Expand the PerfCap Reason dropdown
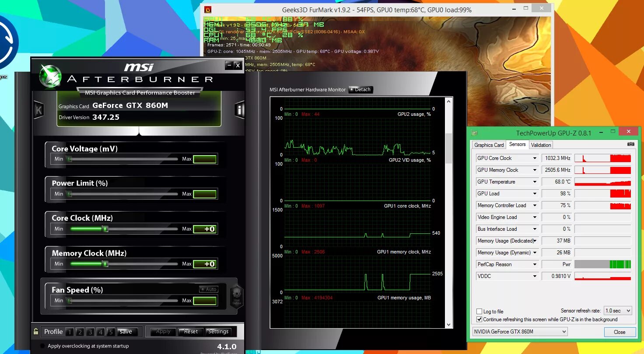 [534, 264]
